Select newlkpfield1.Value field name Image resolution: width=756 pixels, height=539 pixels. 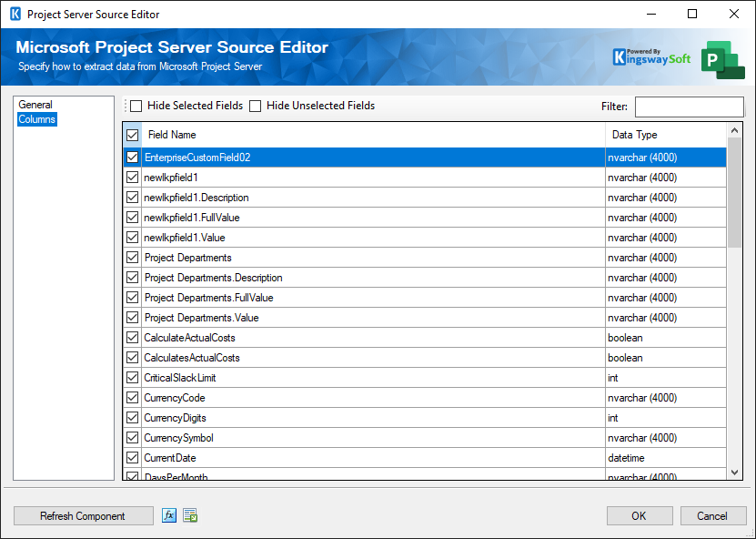coord(373,238)
